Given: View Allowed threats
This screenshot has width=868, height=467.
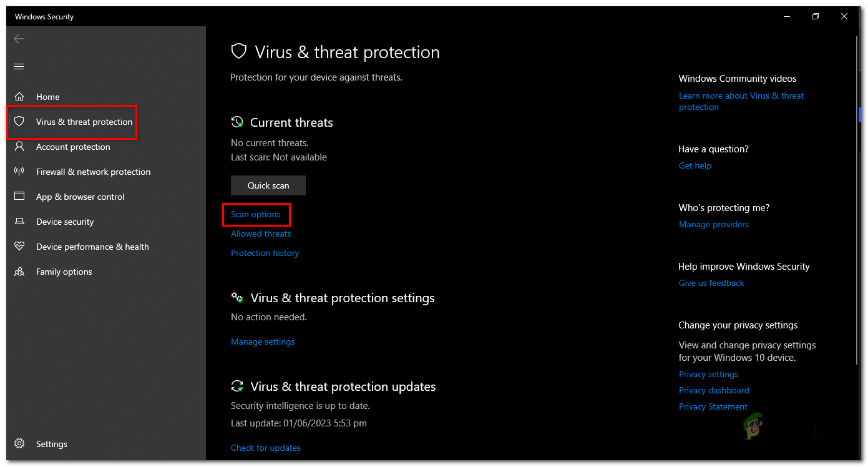Looking at the screenshot, I should [x=260, y=234].
